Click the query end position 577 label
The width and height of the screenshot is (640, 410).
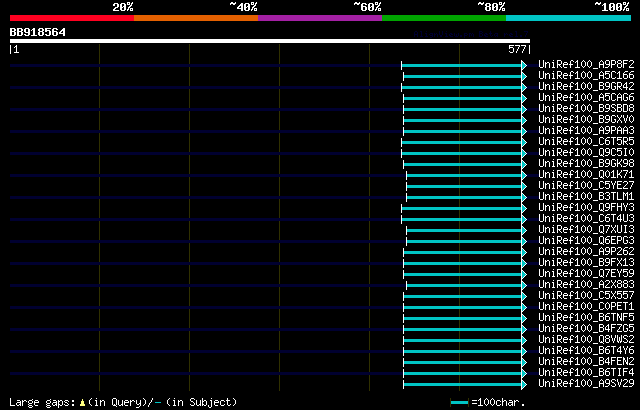(517, 49)
